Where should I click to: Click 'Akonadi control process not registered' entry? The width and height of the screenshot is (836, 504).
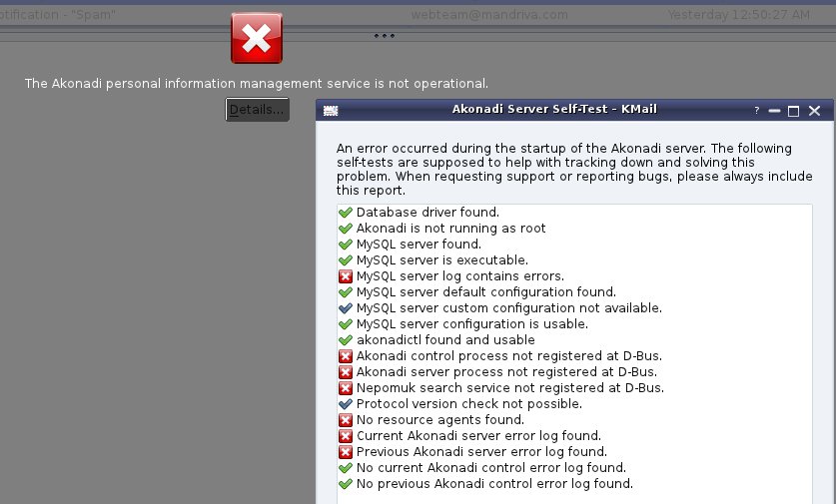574,356
